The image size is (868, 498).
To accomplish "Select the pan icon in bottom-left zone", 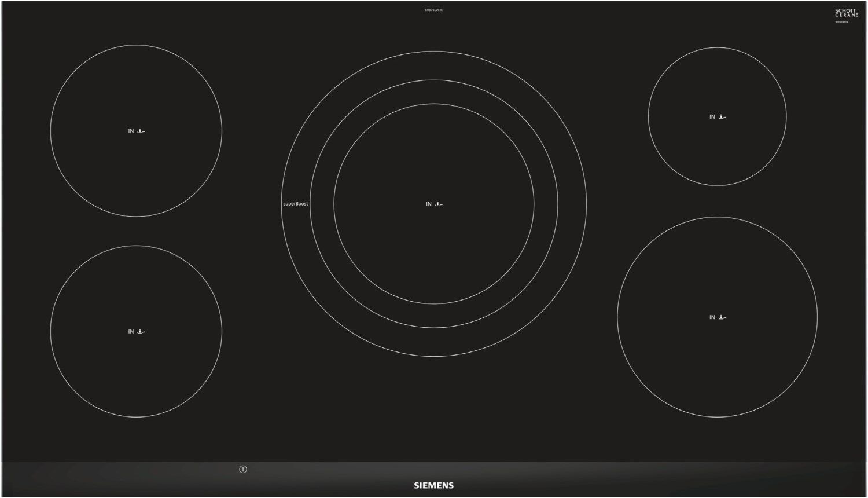I will pos(141,332).
